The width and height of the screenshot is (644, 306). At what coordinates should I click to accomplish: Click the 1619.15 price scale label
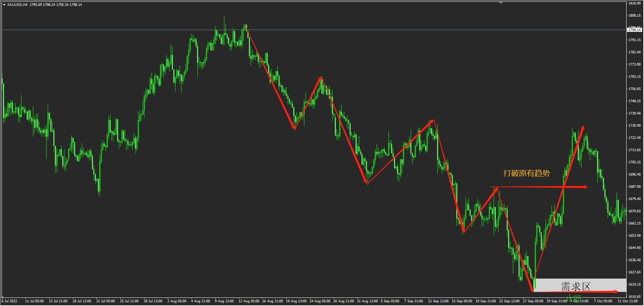(635, 285)
